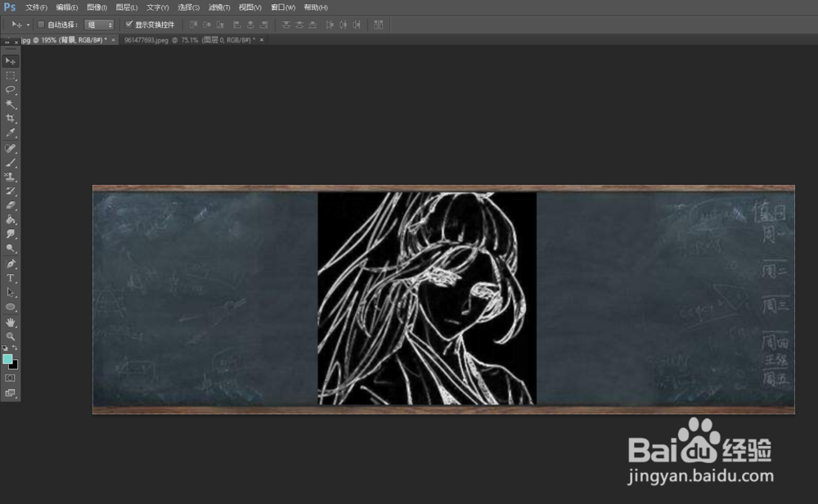The image size is (818, 504).
Task: Select the Brush tool
Action: point(11,163)
